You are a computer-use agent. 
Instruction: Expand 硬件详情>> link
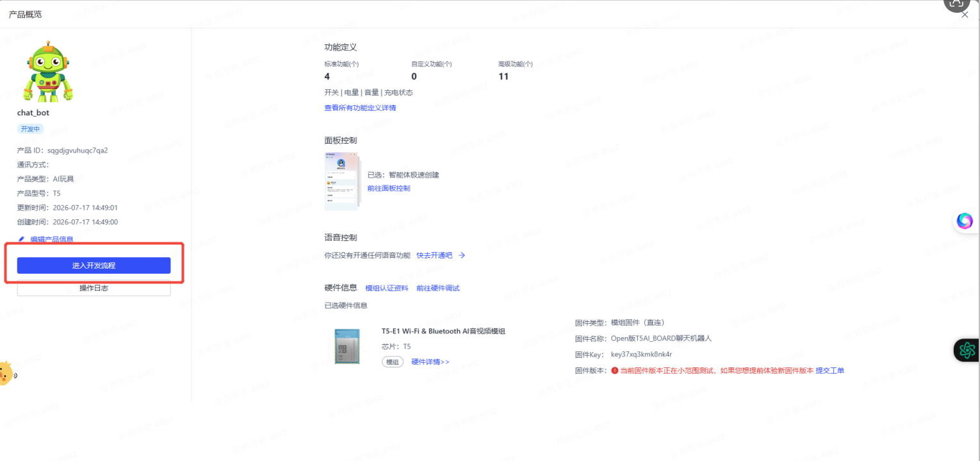point(430,362)
